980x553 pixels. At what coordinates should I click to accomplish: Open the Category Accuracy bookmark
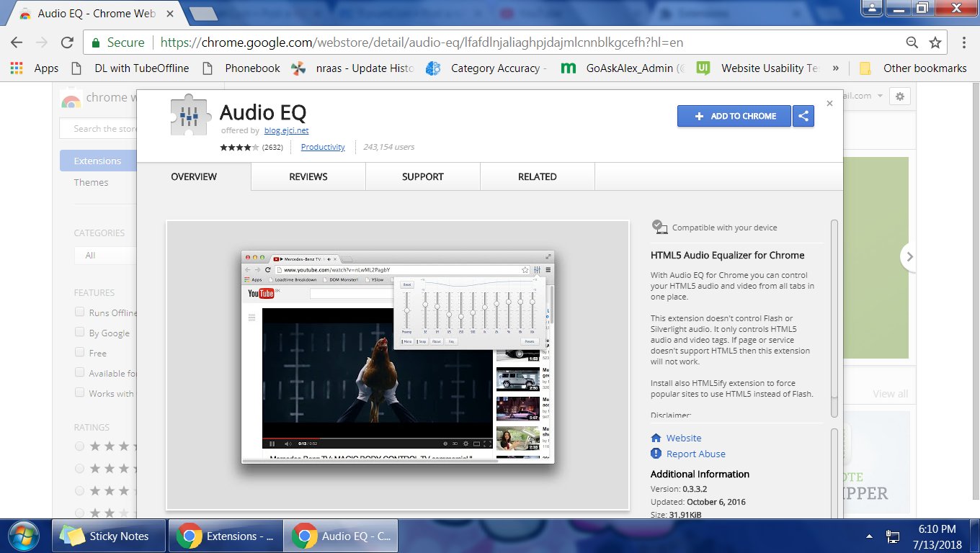[486, 68]
